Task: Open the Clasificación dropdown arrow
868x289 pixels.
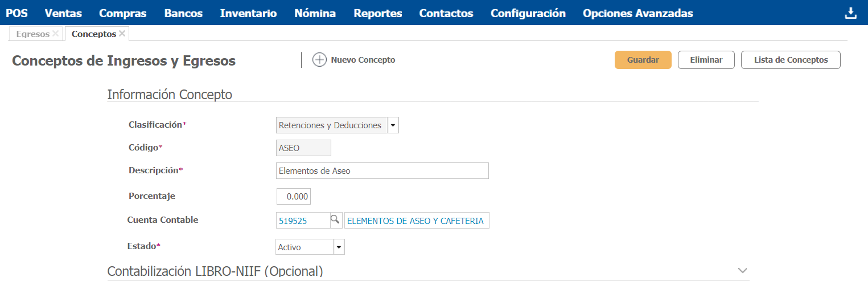Action: click(393, 125)
